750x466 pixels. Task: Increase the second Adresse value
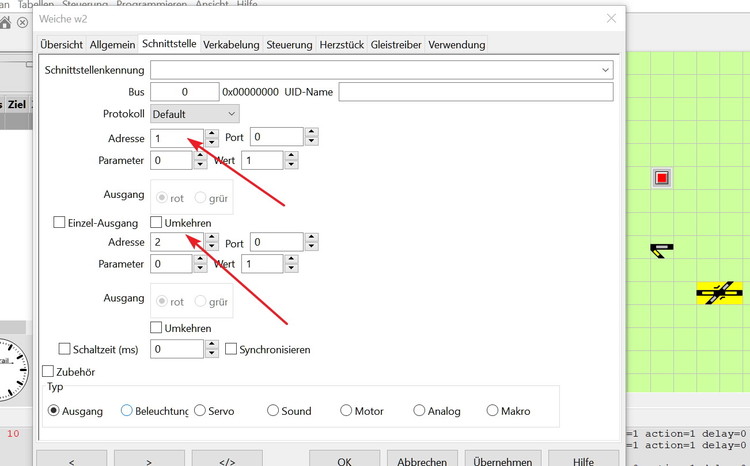point(212,237)
